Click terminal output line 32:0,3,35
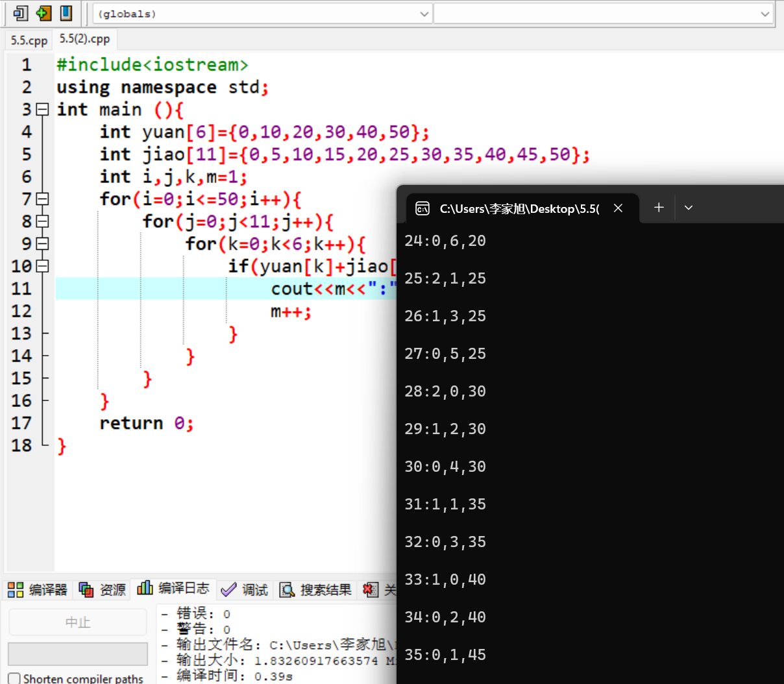Screen dimensions: 784x684 (x=445, y=542)
